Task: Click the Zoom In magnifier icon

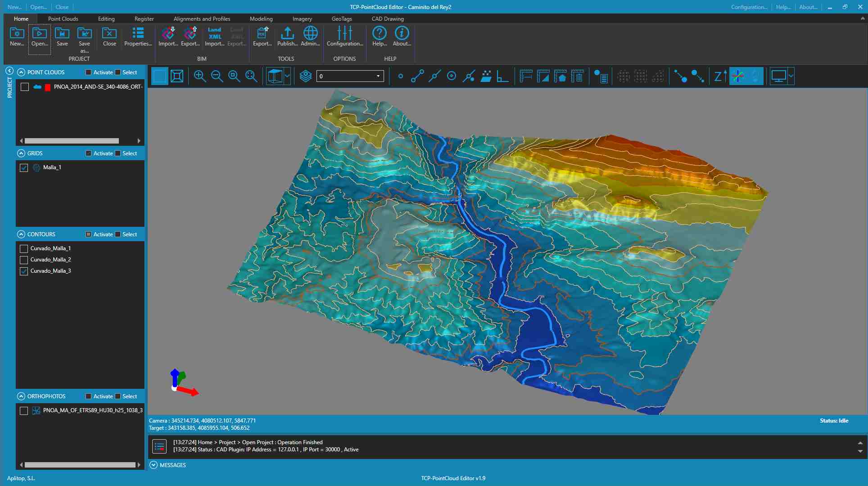Action: click(x=199, y=76)
